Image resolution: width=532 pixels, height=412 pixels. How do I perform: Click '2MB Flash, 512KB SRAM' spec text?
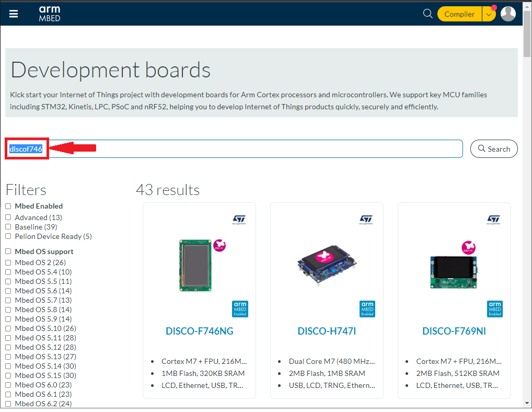(458, 373)
